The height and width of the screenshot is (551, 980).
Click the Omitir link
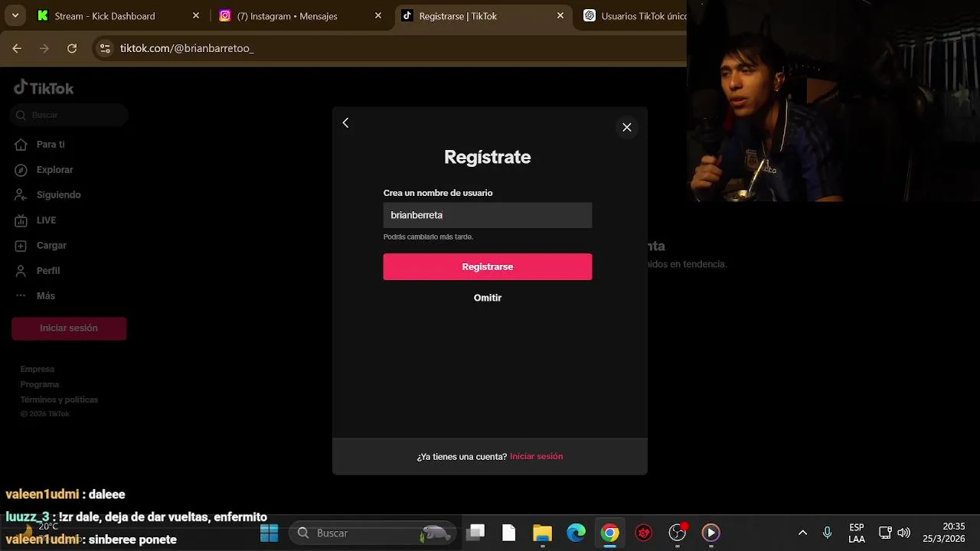(x=488, y=298)
